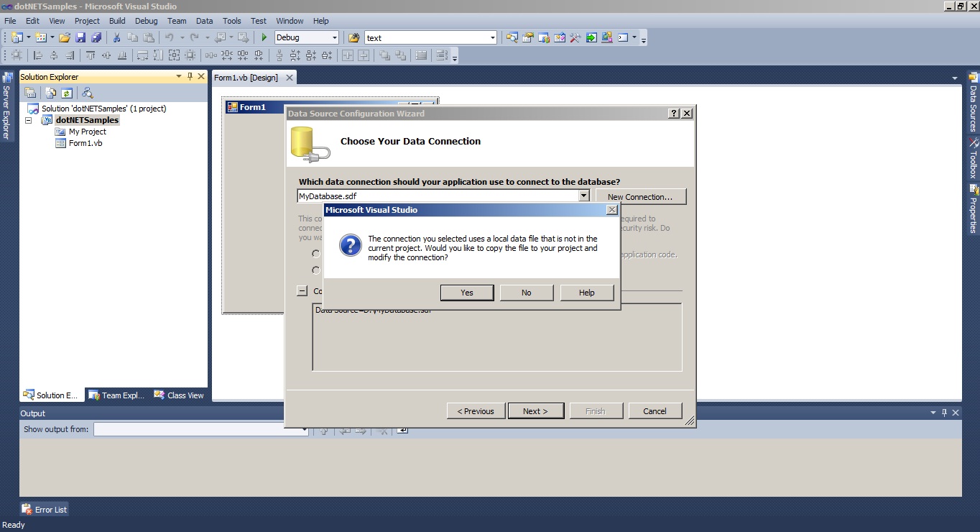Image resolution: width=980 pixels, height=532 pixels.
Task: Click the Next wizard button
Action: pos(535,411)
